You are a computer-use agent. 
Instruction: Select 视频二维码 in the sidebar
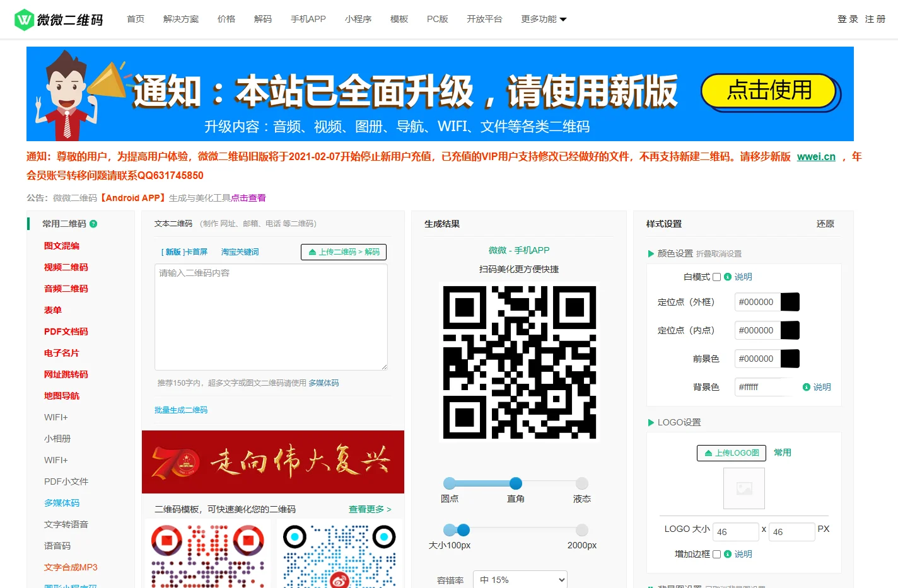click(66, 267)
